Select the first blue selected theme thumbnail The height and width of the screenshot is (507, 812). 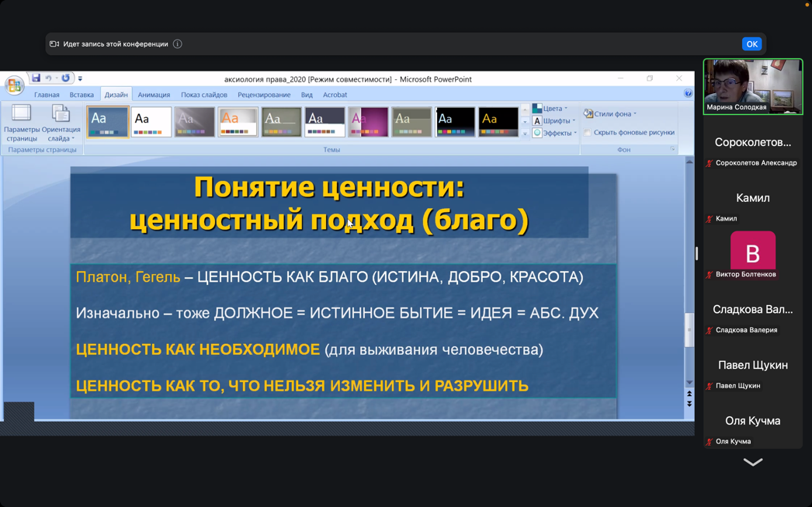(x=108, y=122)
